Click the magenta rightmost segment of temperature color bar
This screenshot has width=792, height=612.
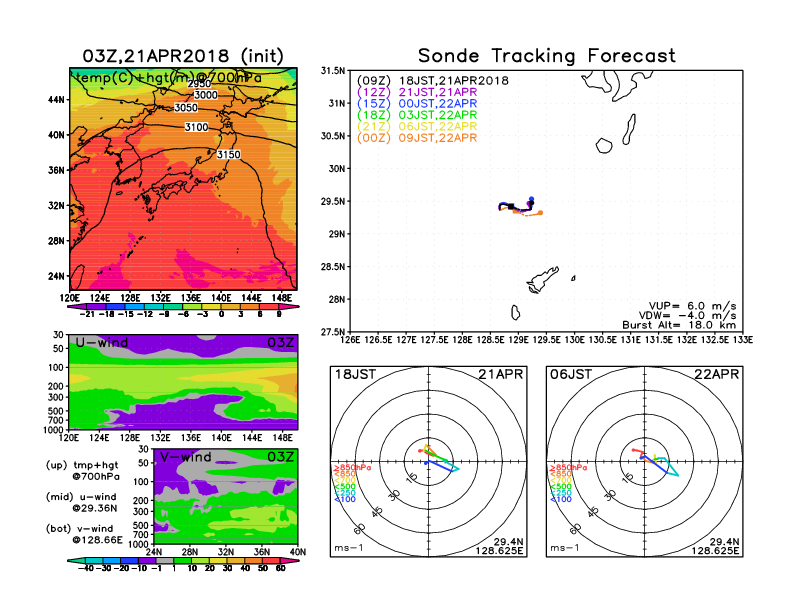coord(288,307)
